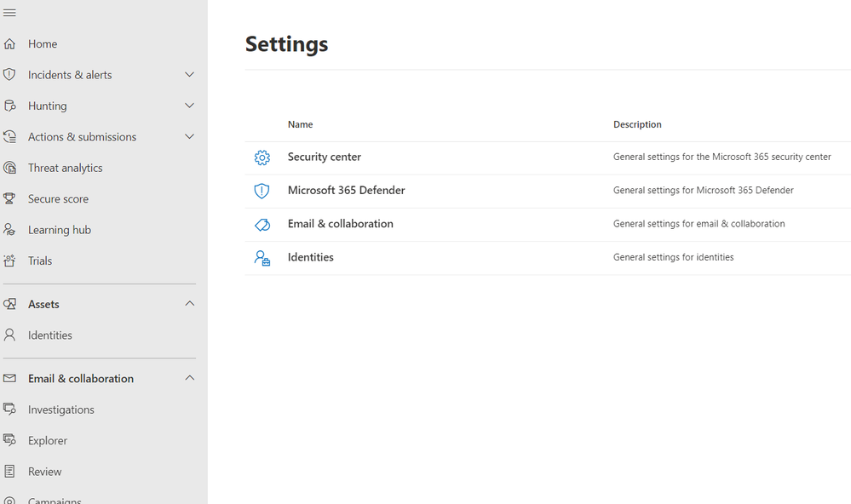Click the Identities settings row icon

tap(262, 258)
